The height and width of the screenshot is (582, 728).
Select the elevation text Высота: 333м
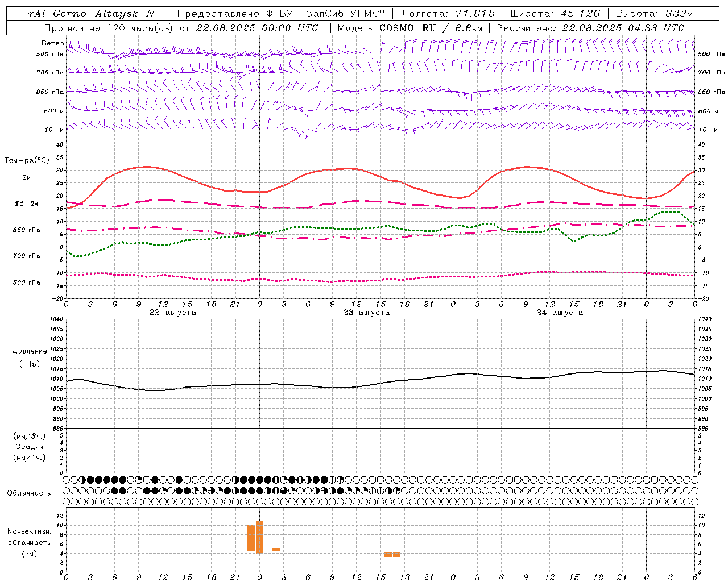(x=655, y=14)
